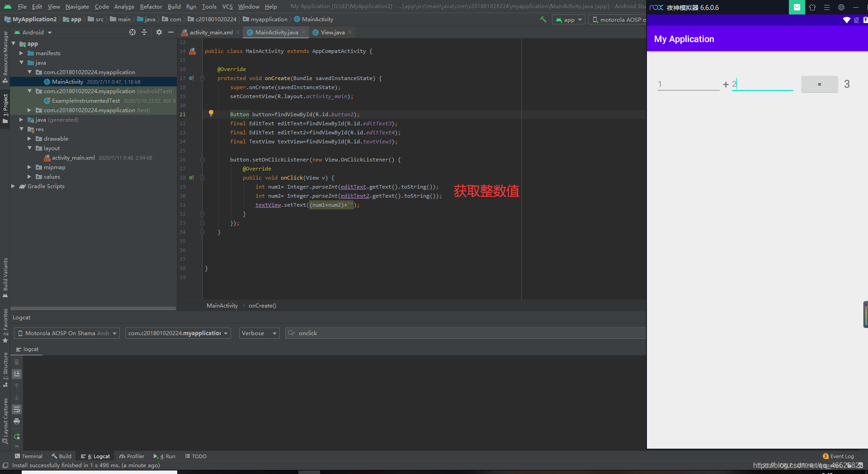Open the Refactor menu
This screenshot has width=868, height=474.
coord(151,6)
